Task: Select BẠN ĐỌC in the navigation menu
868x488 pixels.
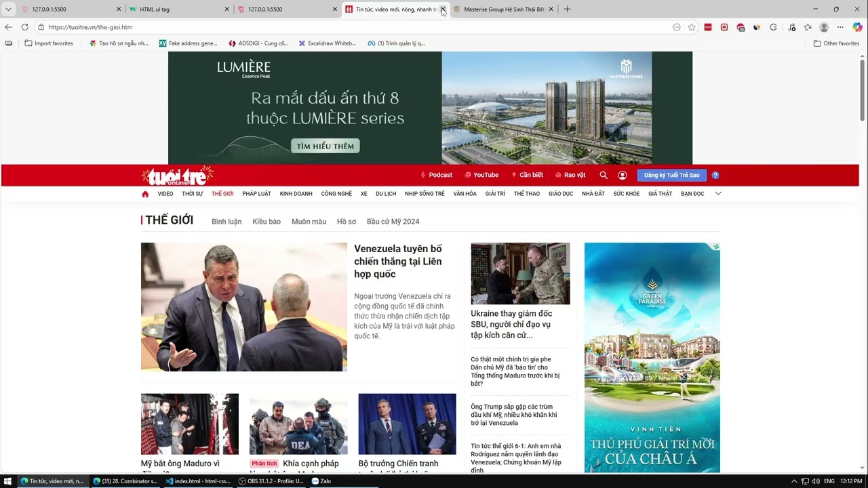Action: click(692, 194)
